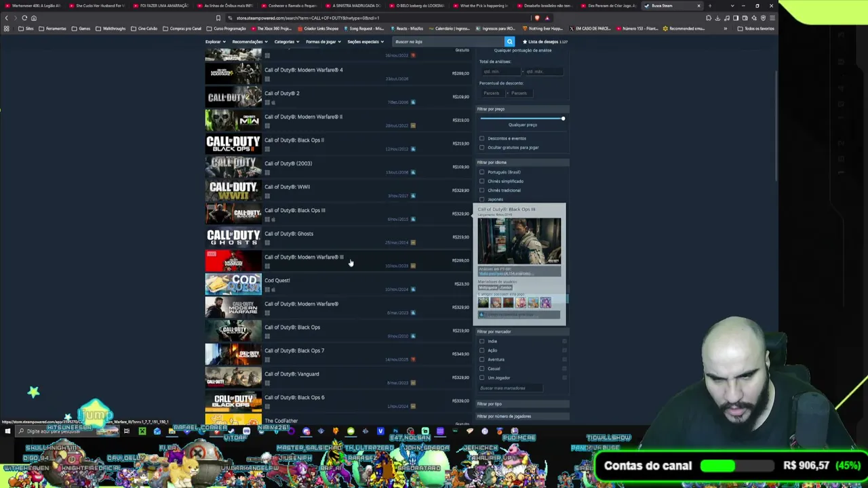Expand 'Filtrar por número de jogadores' section
Image resolution: width=868 pixels, height=488 pixels.
(x=522, y=416)
